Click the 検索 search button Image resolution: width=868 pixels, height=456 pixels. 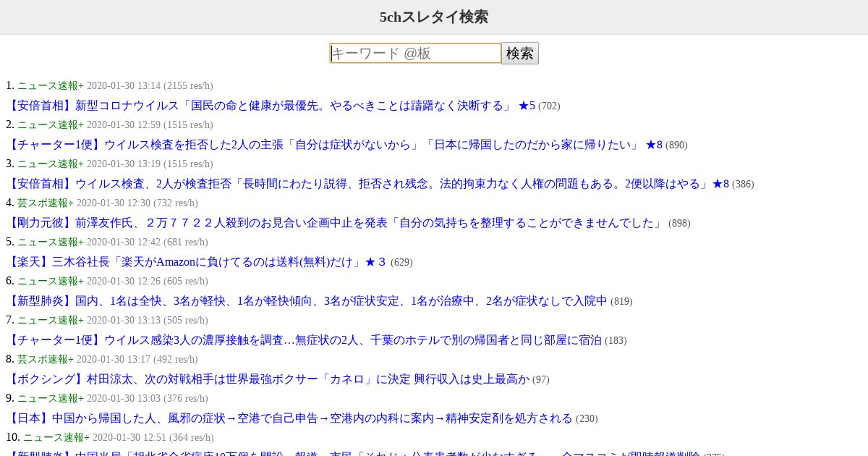click(x=520, y=54)
